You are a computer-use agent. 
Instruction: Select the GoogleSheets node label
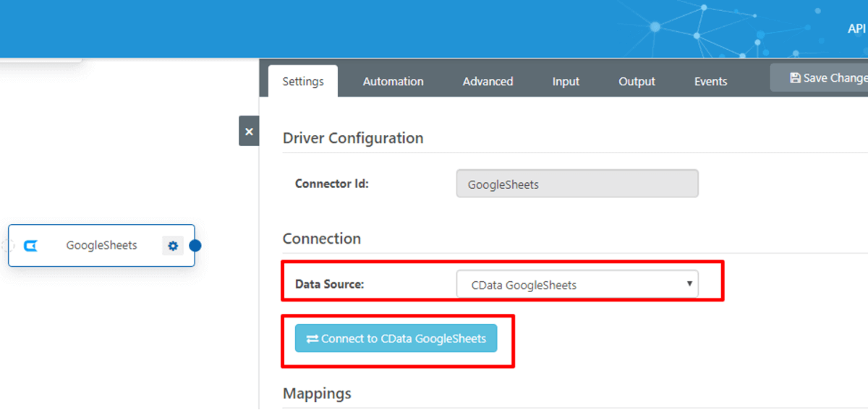(101, 246)
